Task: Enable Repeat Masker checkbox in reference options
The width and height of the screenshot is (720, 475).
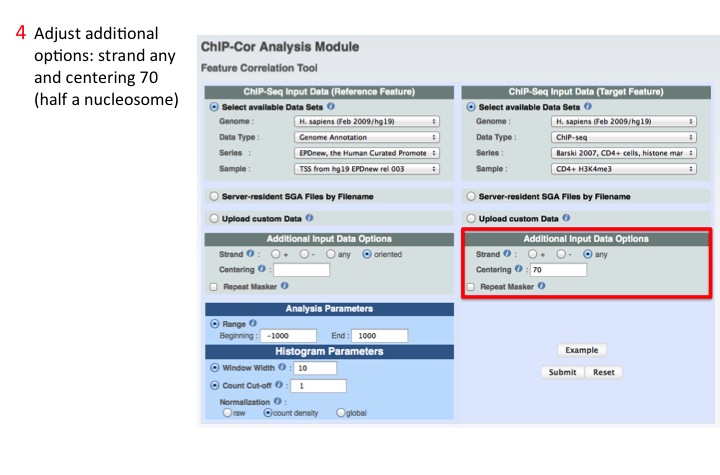Action: coord(214,287)
